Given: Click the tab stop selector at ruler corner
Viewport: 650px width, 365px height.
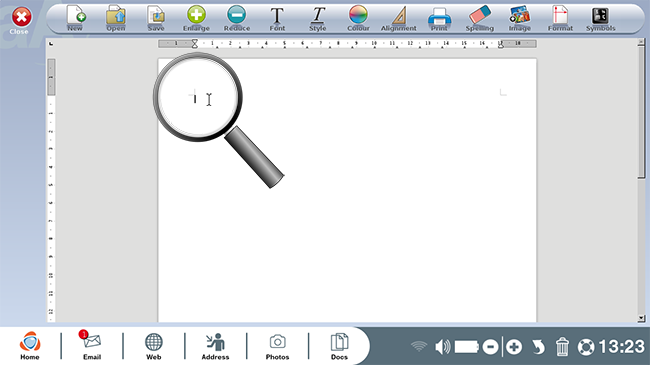Looking at the screenshot, I should click(51, 43).
